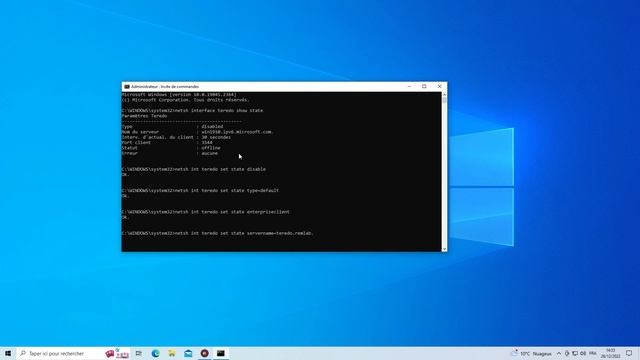
Task: Click the Microsoft Windows version line
Action: (179, 95)
